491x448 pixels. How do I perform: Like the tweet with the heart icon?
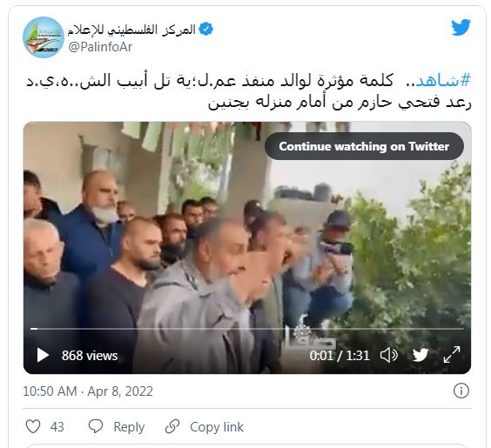[x=33, y=426]
